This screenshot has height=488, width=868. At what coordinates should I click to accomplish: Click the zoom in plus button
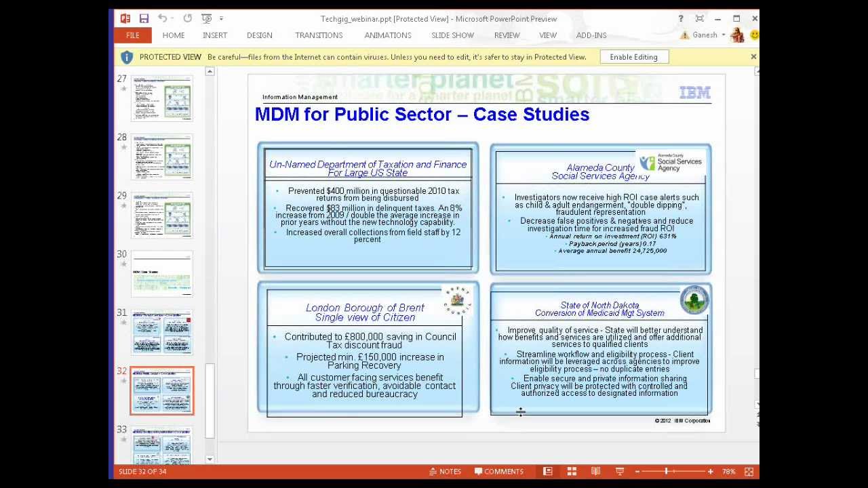coord(711,472)
